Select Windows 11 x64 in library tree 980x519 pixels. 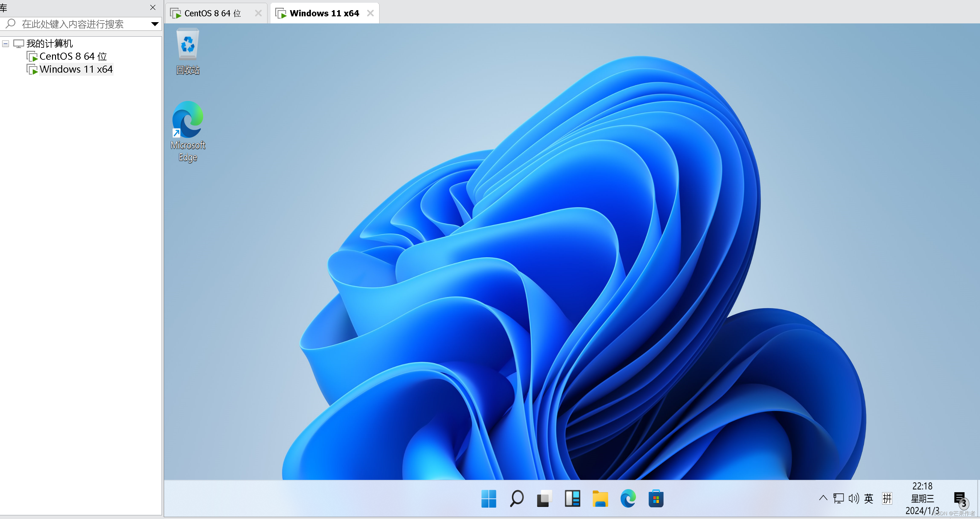76,69
